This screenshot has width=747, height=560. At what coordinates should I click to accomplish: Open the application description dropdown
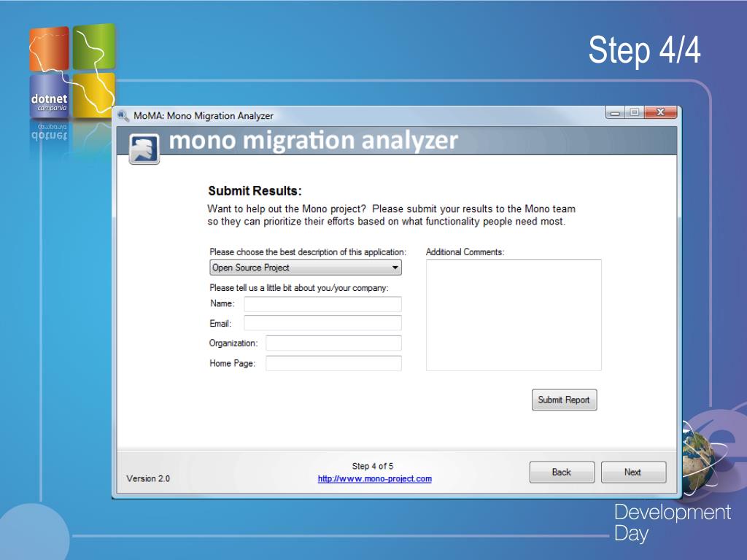pos(306,268)
